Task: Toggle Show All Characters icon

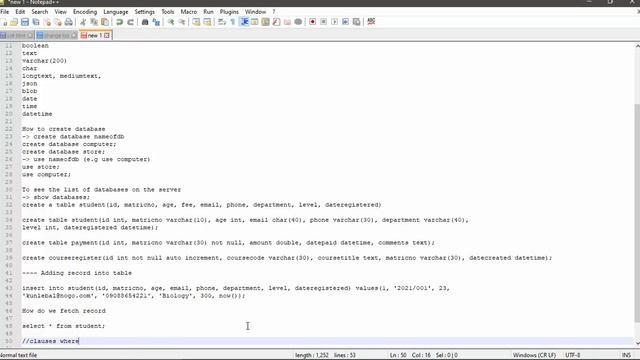Action: [x=233, y=22]
